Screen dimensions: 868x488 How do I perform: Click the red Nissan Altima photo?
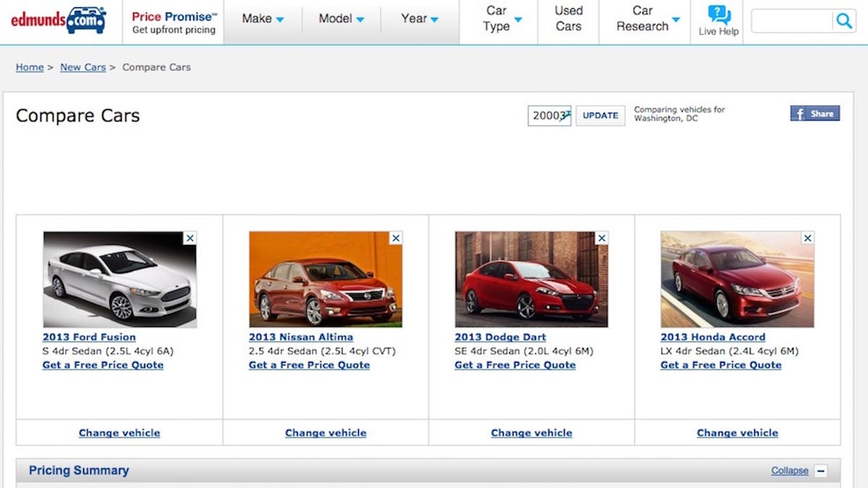325,280
